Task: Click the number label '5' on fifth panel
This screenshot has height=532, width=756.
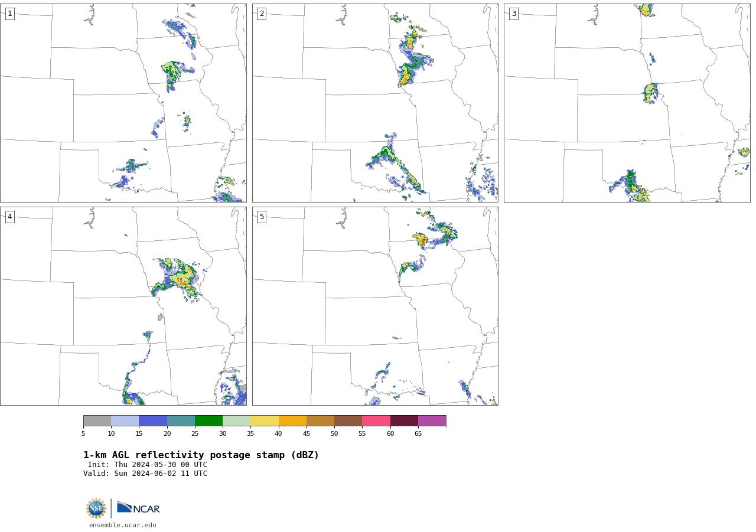Action: point(262,217)
